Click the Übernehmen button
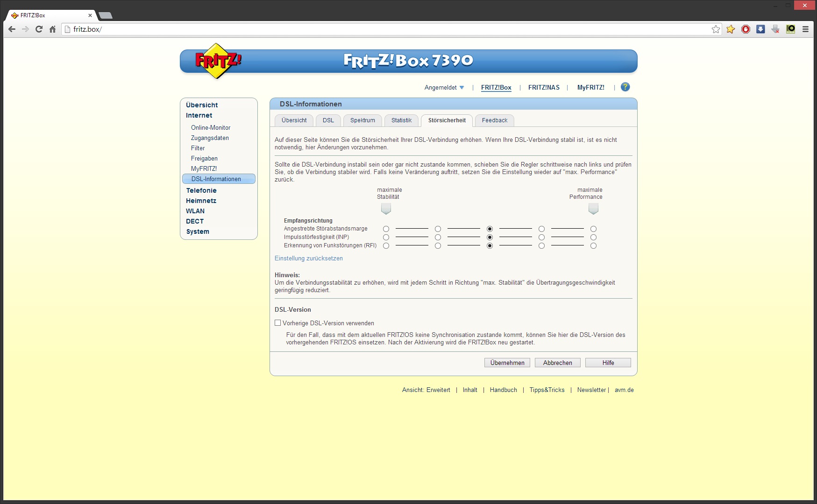 507,363
